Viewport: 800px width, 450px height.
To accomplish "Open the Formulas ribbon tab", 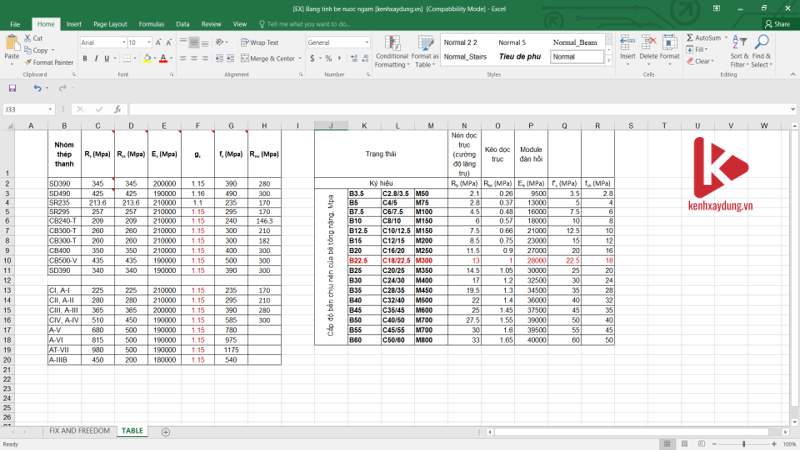I will [x=151, y=23].
